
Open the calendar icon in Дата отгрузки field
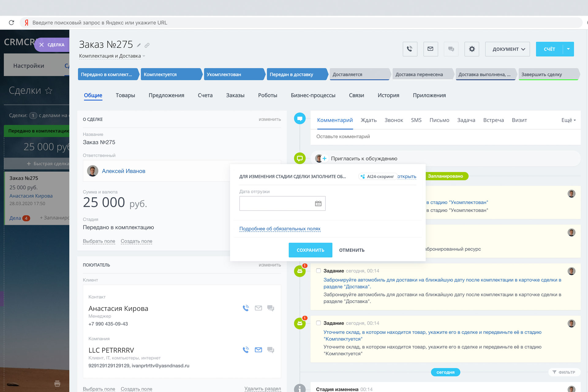tap(318, 203)
